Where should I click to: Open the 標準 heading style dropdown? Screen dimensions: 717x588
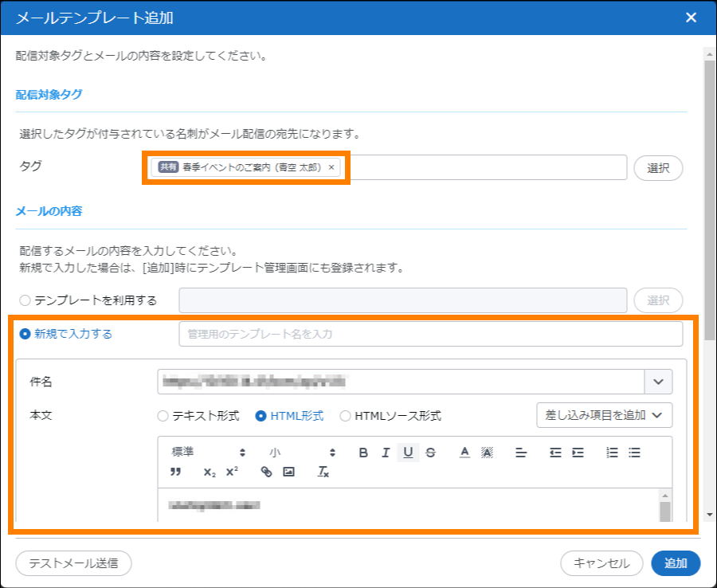tap(209, 453)
